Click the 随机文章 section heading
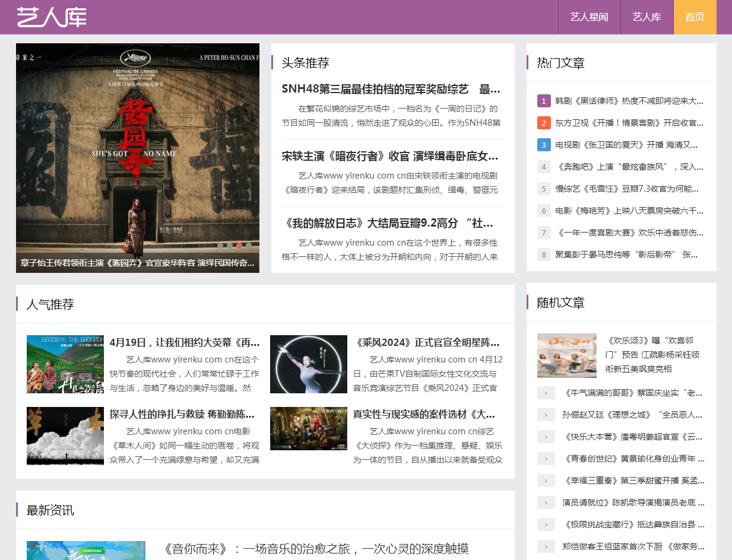Screen dimensions: 732x560 click(560, 303)
